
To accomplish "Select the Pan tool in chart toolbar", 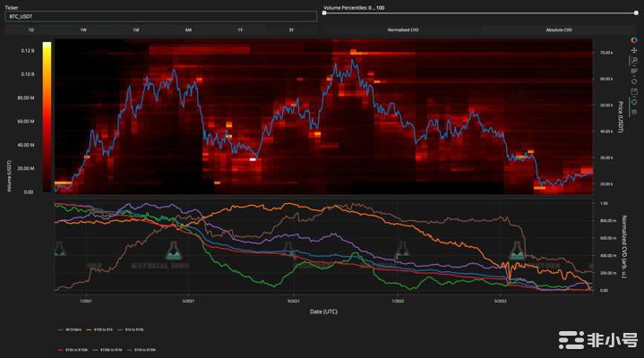I will (634, 51).
